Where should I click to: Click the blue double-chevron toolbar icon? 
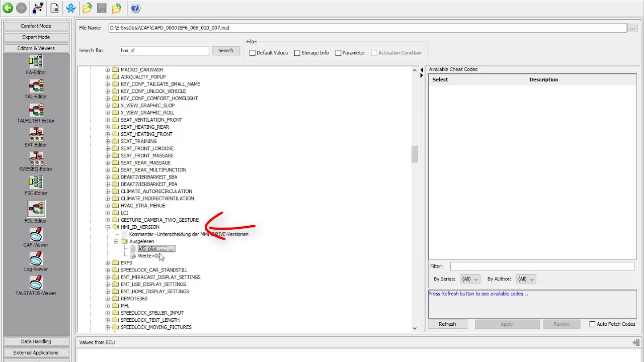click(x=71, y=8)
